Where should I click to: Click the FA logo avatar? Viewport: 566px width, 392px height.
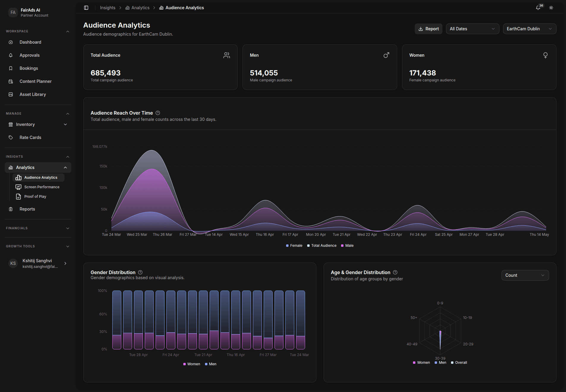(x=13, y=12)
